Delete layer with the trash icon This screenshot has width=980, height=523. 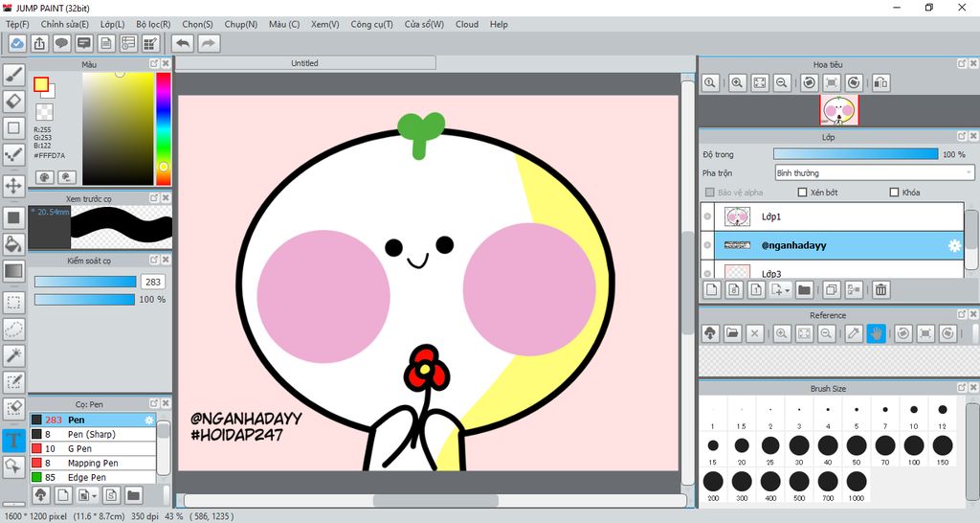click(x=880, y=289)
